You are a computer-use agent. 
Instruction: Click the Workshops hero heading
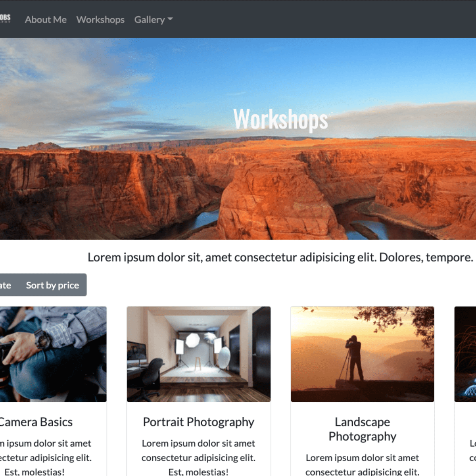click(280, 119)
